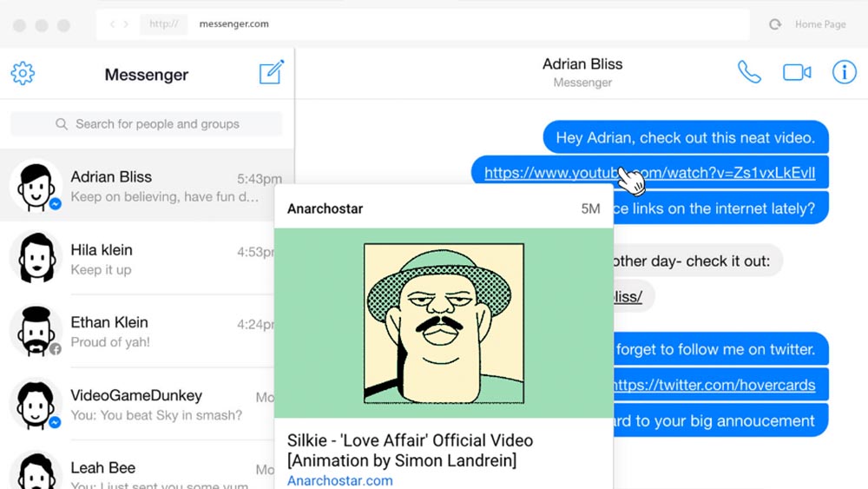Screen dimensions: 868x489
Task: Go forward using browser forward arrow
Action: click(x=125, y=24)
